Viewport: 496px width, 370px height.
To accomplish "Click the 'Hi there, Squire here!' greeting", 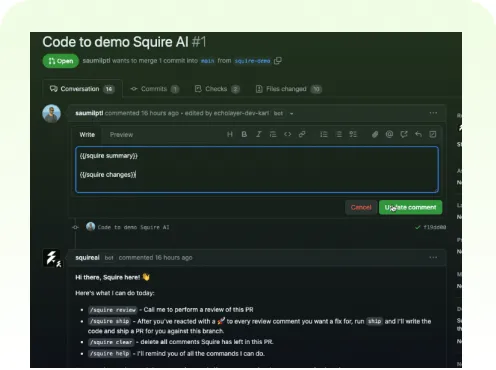I will point(112,277).
